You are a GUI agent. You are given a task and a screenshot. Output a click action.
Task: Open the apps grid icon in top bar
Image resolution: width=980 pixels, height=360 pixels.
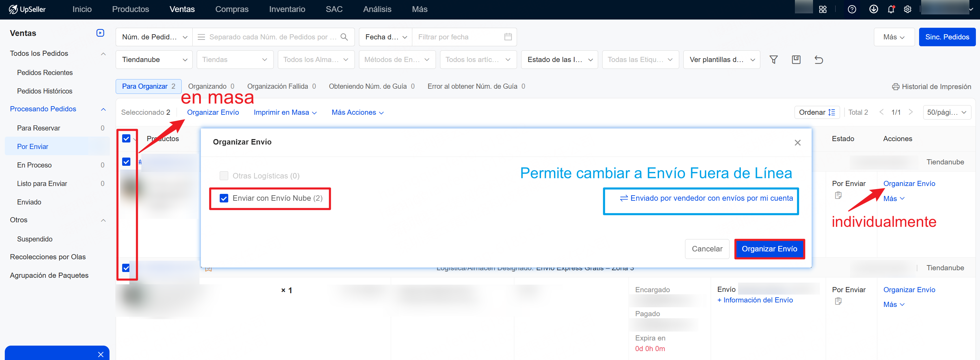(x=823, y=9)
